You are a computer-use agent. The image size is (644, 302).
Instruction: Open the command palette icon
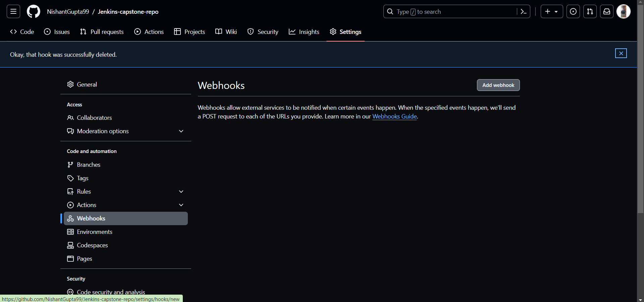(x=523, y=12)
